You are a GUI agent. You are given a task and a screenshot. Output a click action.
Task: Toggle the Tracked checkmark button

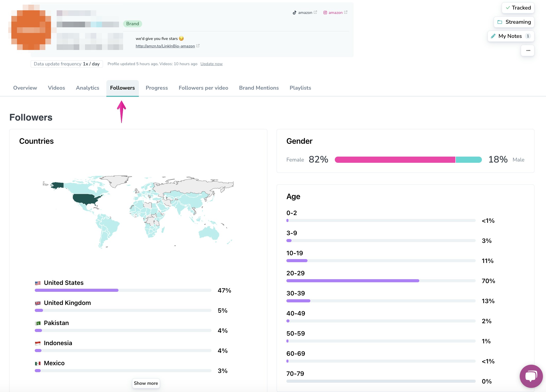[x=518, y=8]
